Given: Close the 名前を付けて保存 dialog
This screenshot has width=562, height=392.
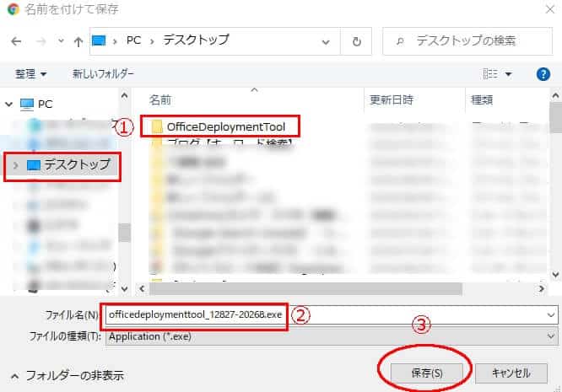Looking at the screenshot, I should [x=550, y=9].
